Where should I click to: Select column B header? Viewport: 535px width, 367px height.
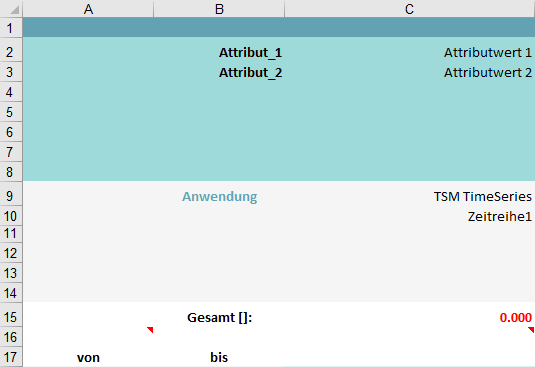(x=219, y=9)
